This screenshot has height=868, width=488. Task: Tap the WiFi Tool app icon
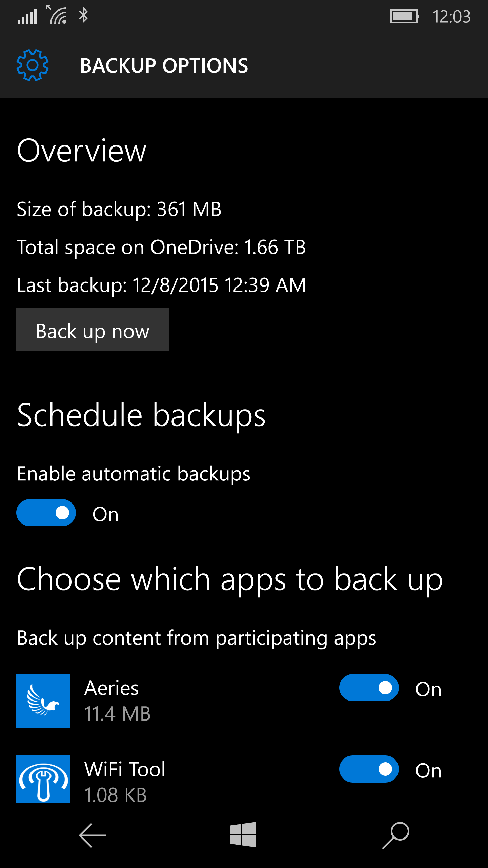43,779
